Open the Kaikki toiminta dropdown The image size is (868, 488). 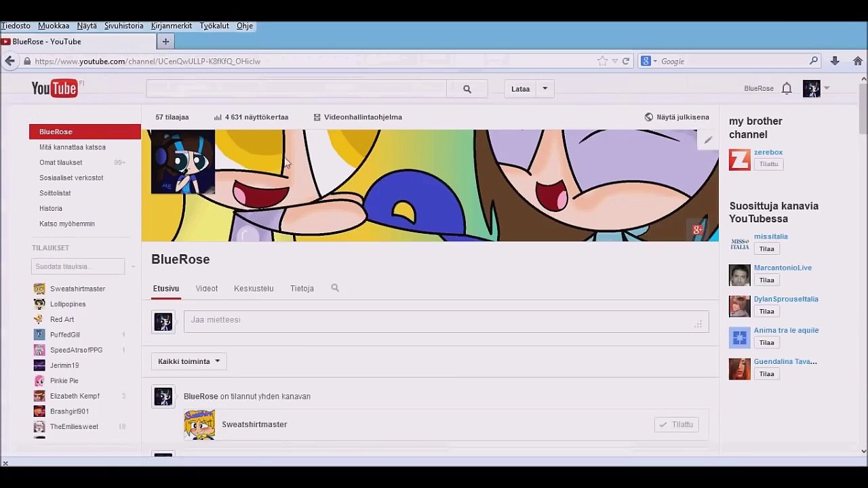[x=189, y=361]
